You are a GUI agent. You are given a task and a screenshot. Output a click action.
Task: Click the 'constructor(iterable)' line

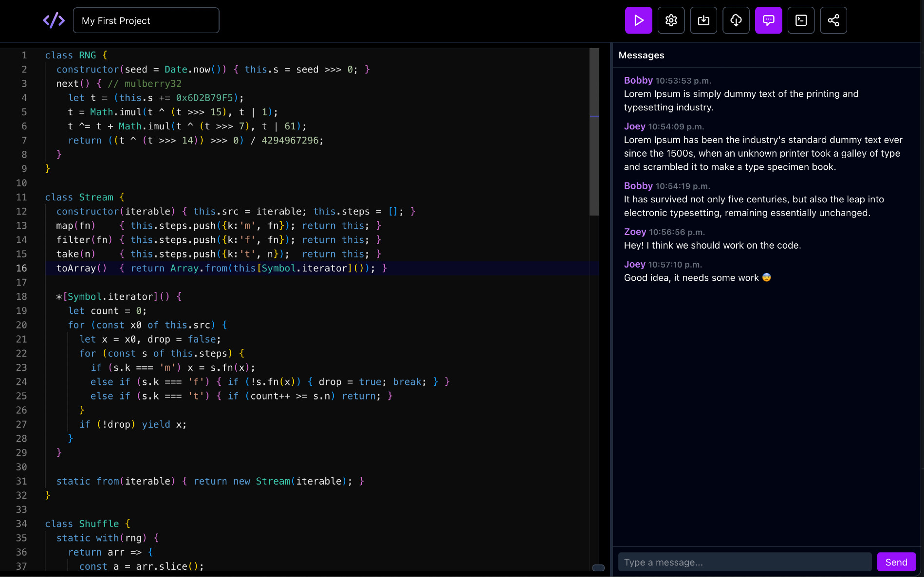(x=236, y=212)
